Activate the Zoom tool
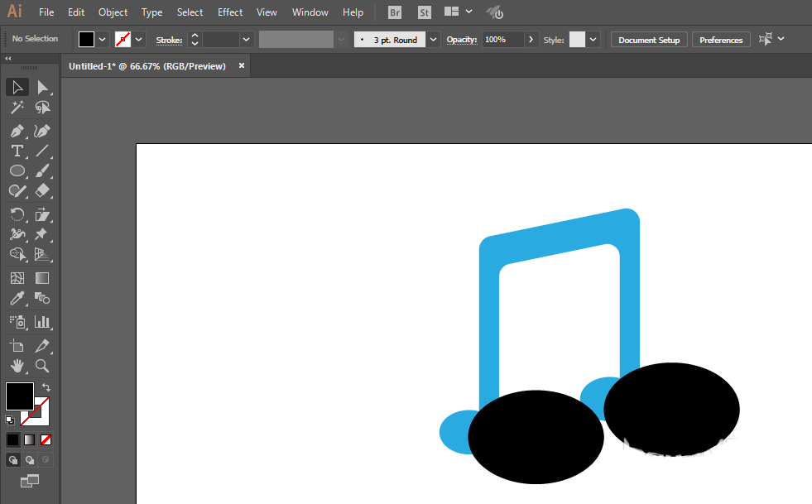 coord(42,366)
